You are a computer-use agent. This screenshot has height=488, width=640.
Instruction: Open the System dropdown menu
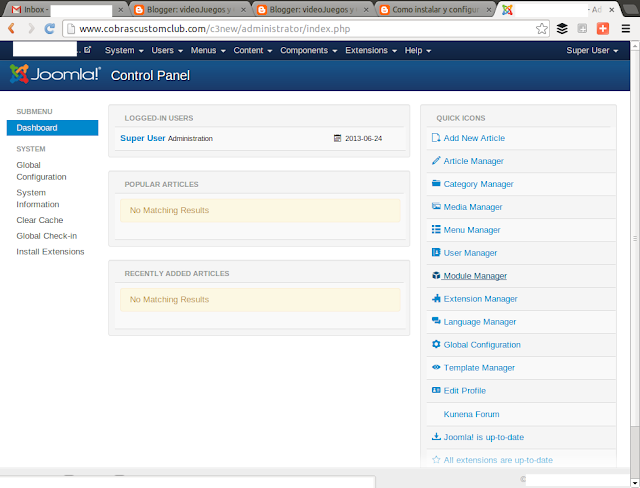pyautogui.click(x=124, y=50)
